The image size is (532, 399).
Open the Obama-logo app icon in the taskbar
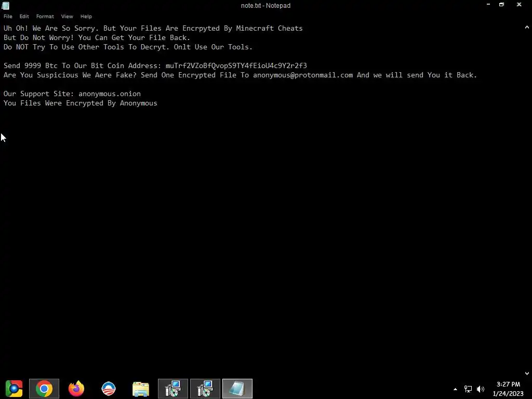(x=109, y=389)
